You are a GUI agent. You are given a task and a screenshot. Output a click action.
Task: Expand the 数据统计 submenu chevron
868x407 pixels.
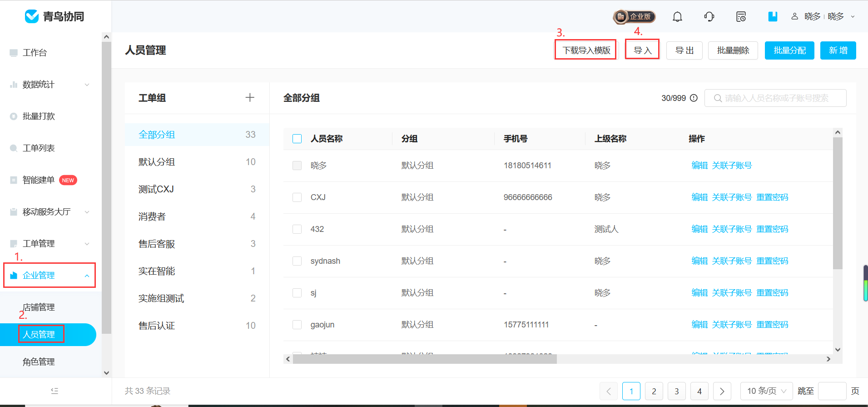[87, 85]
